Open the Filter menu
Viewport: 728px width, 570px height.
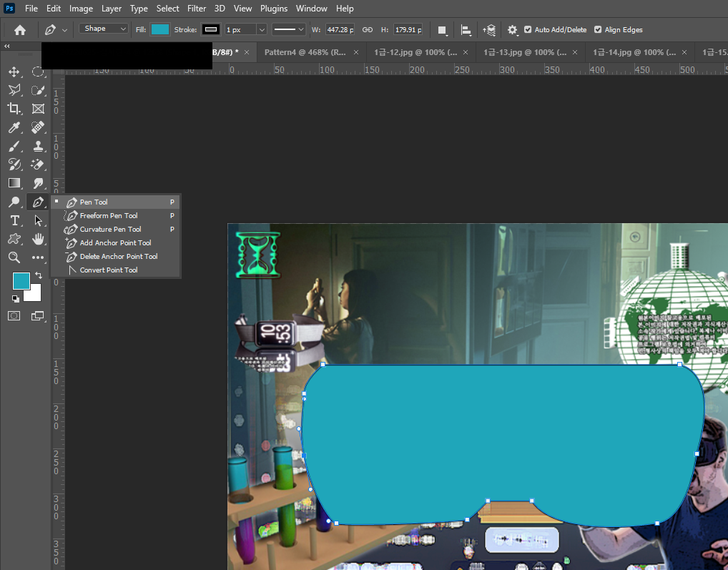[x=197, y=9]
